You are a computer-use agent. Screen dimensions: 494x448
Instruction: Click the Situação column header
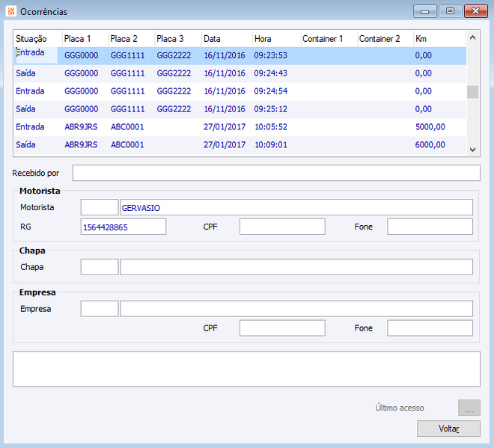point(38,39)
